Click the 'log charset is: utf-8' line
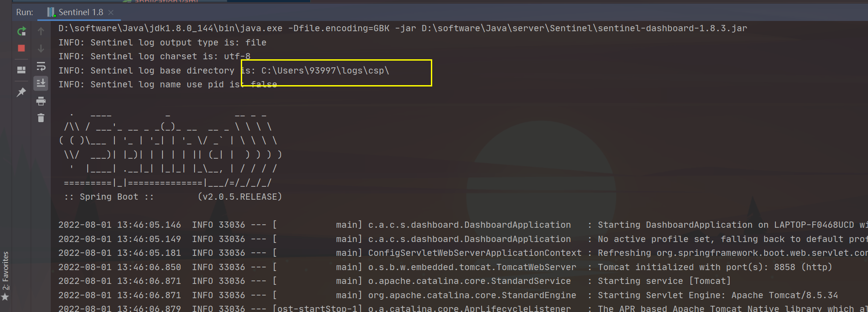Image resolution: width=868 pixels, height=312 pixels. (154, 57)
